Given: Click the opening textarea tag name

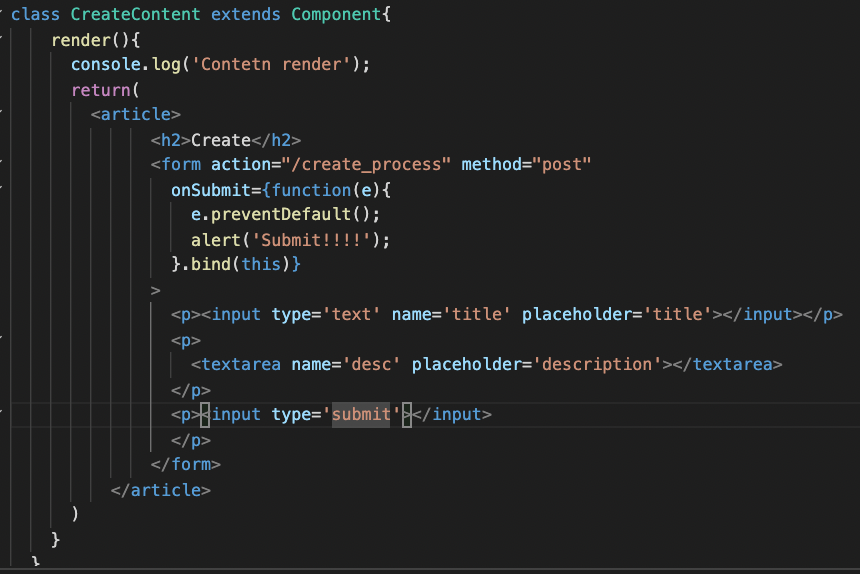Looking at the screenshot, I should tap(241, 364).
